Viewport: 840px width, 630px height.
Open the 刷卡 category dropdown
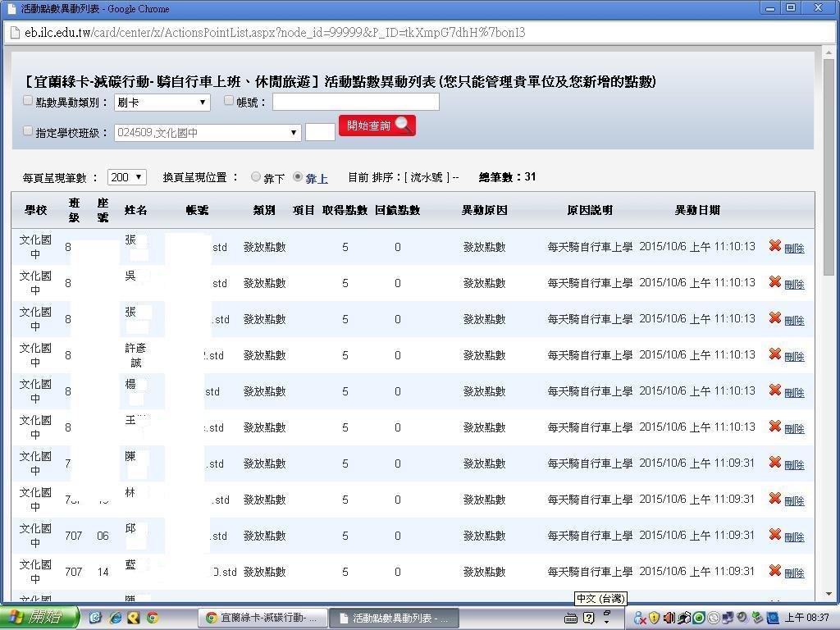[x=162, y=103]
